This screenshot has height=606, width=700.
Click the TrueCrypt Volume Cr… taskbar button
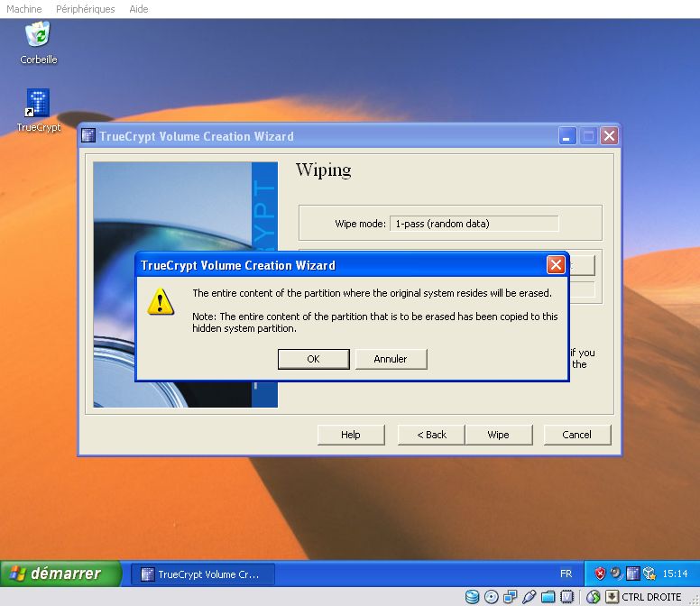tap(203, 574)
